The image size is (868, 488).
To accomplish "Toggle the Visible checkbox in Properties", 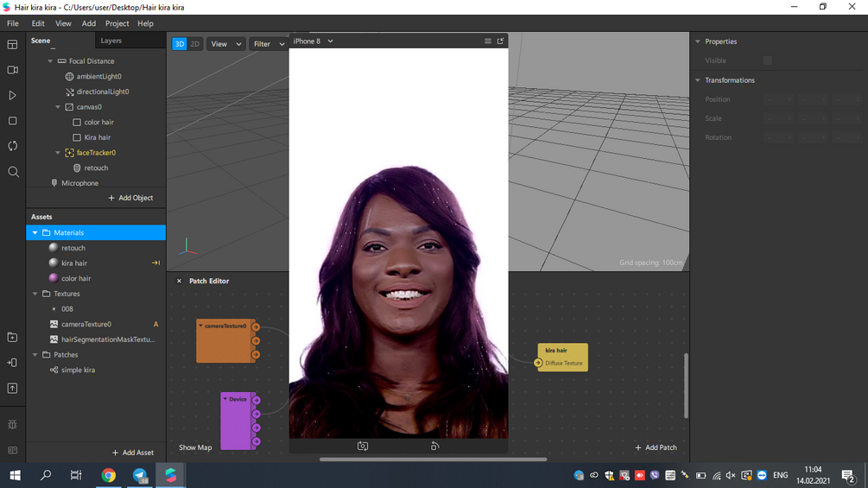I will click(x=767, y=60).
